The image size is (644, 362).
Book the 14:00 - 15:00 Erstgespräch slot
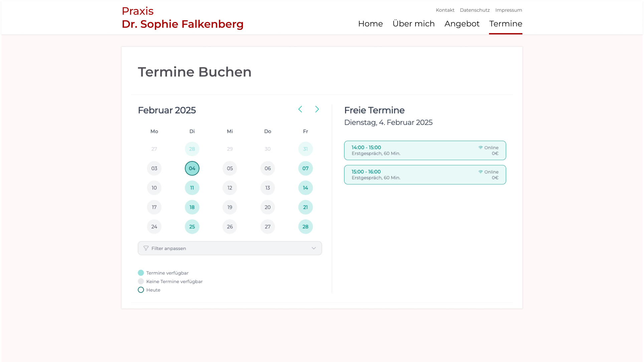tap(425, 150)
